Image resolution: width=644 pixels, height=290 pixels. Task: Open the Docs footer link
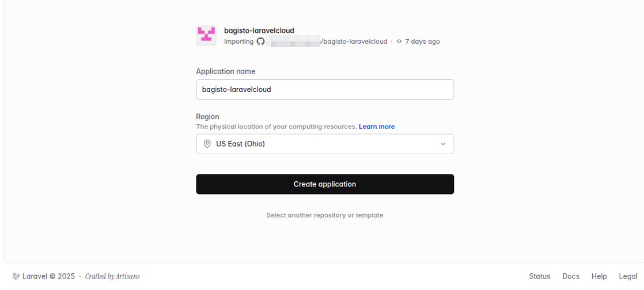(x=571, y=276)
